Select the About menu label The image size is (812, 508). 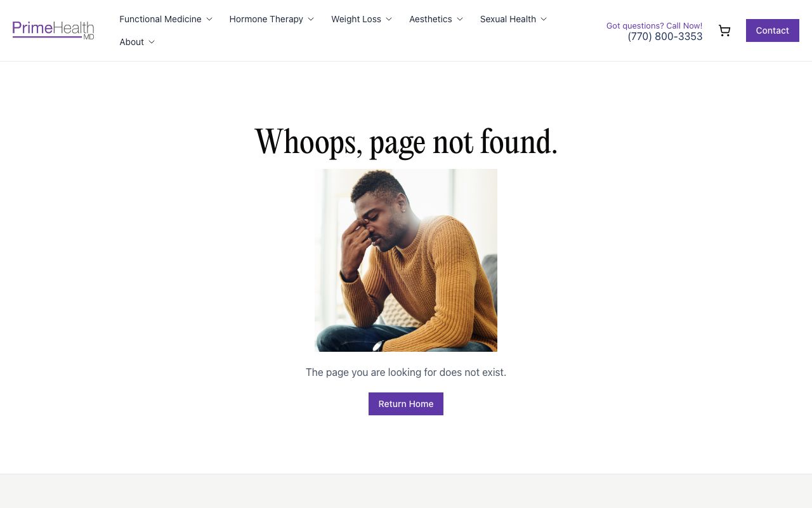[132, 42]
